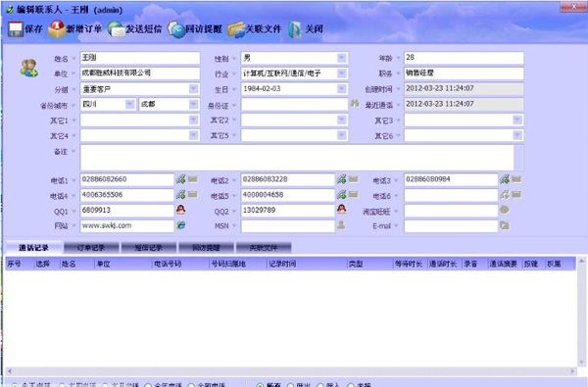Screen dimensions: 588x387
Task: Open the 其它1 dropdown
Action: (x=193, y=120)
